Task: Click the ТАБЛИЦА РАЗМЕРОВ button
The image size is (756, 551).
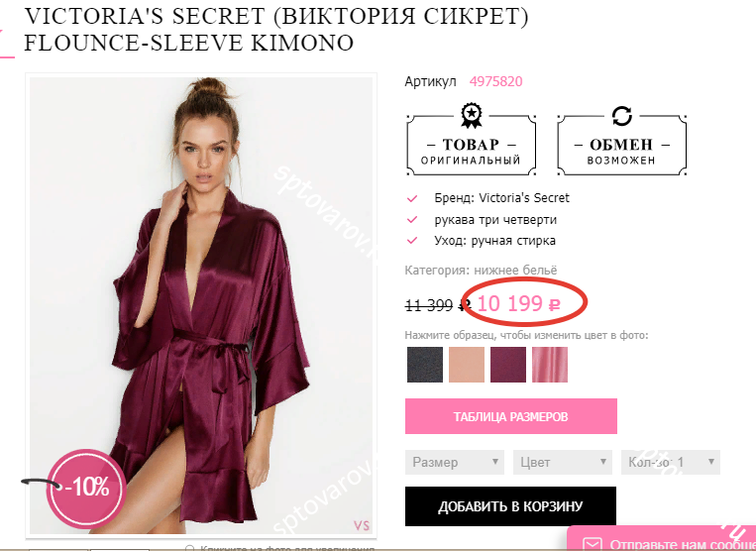Action: [511, 416]
